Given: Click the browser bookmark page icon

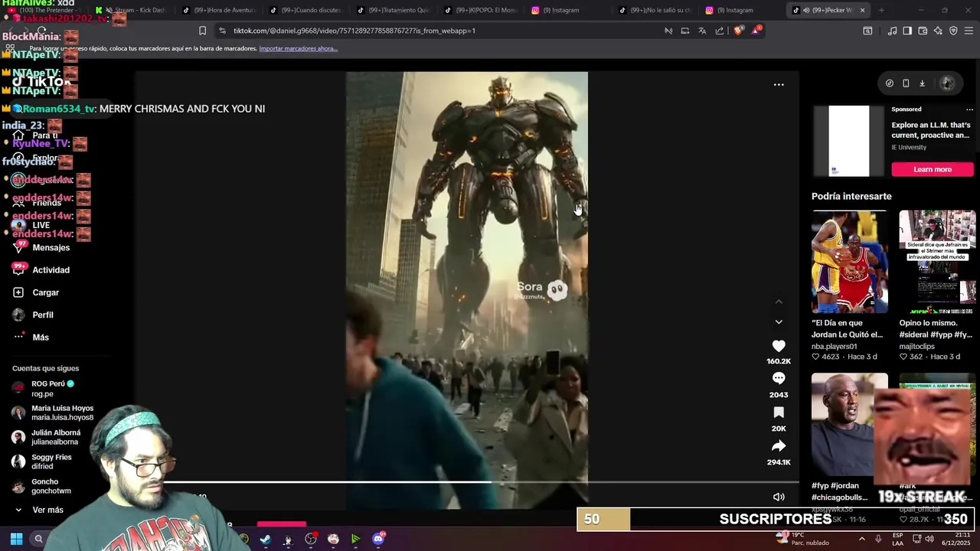Looking at the screenshot, I should (x=202, y=31).
